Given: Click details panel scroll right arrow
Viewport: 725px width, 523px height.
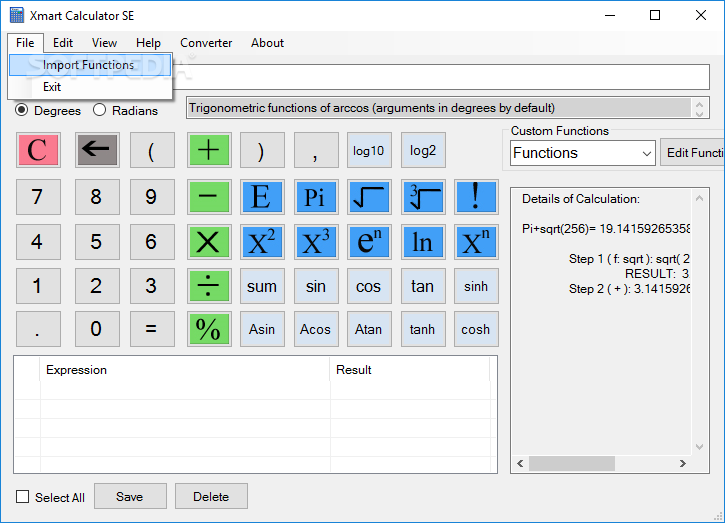Looking at the screenshot, I should click(682, 463).
